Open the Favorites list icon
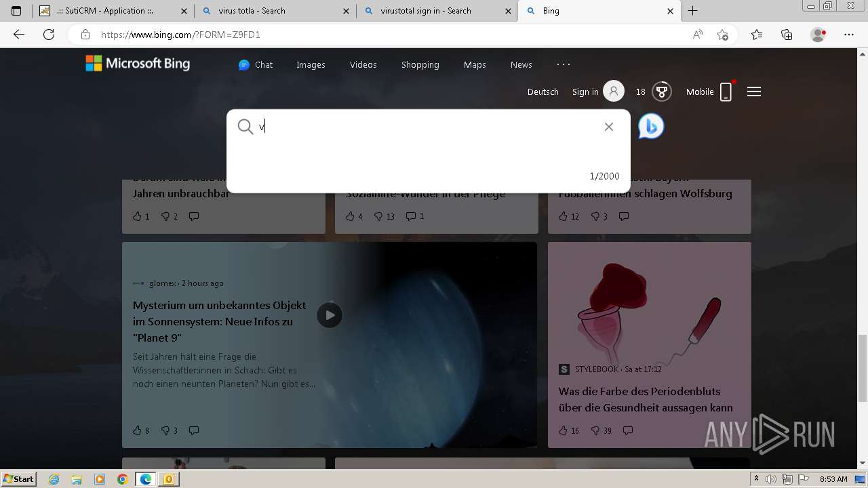868x488 pixels. point(757,35)
